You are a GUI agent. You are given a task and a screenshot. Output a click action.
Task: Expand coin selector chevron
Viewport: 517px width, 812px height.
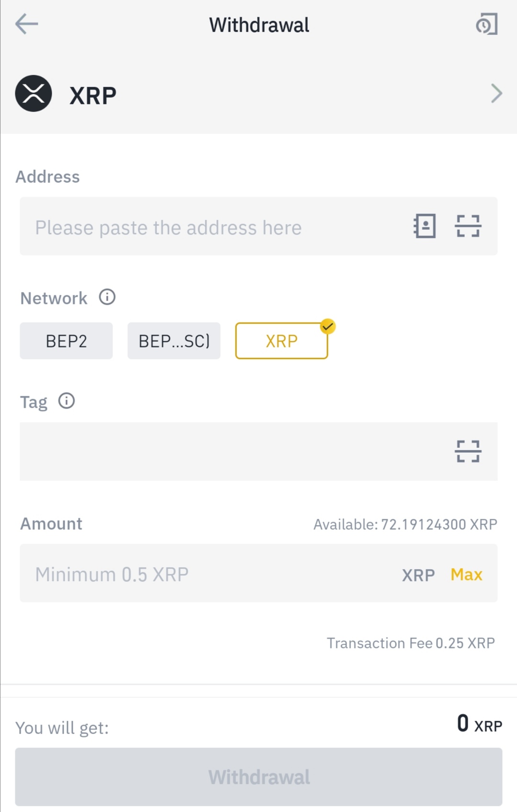tap(496, 94)
